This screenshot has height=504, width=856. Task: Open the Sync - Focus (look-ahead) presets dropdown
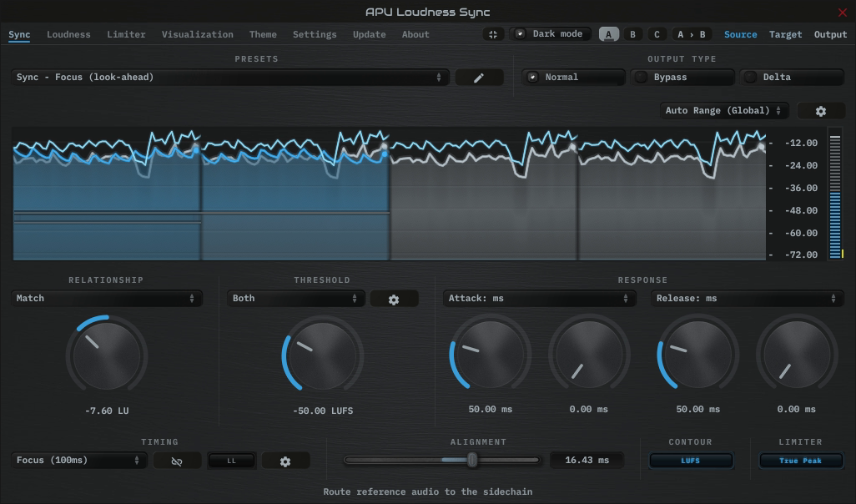point(229,78)
